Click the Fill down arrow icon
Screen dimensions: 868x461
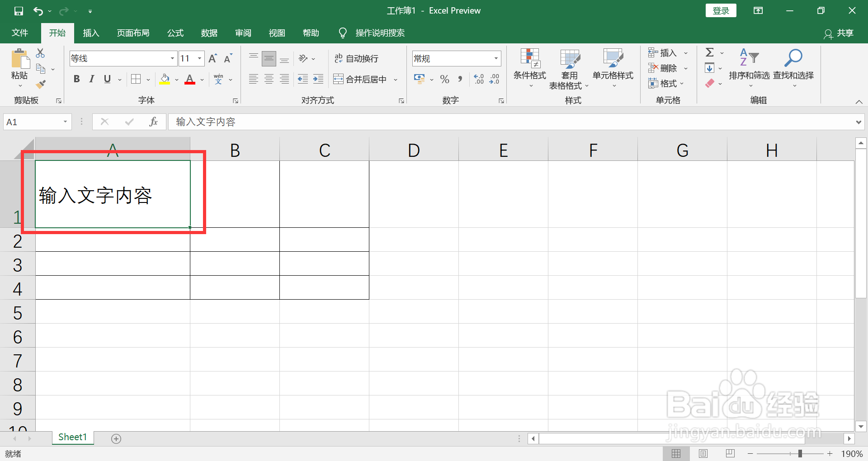point(710,68)
